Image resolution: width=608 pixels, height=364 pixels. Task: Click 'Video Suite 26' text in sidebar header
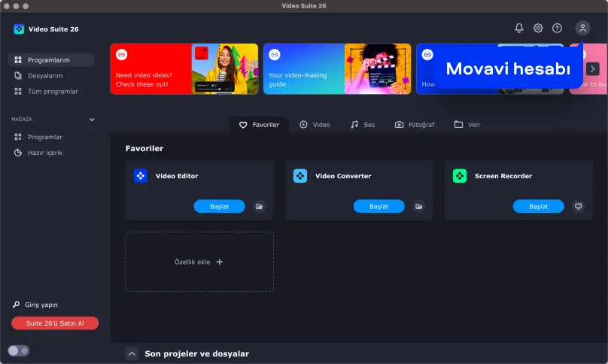(x=53, y=29)
